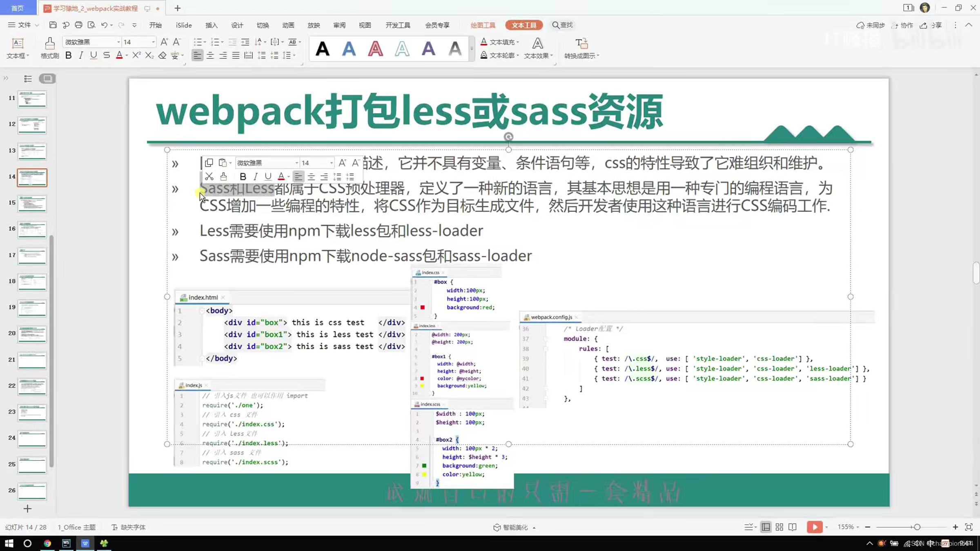Expand bullet list style dropdown
This screenshot has height=551, width=980.
point(205,42)
